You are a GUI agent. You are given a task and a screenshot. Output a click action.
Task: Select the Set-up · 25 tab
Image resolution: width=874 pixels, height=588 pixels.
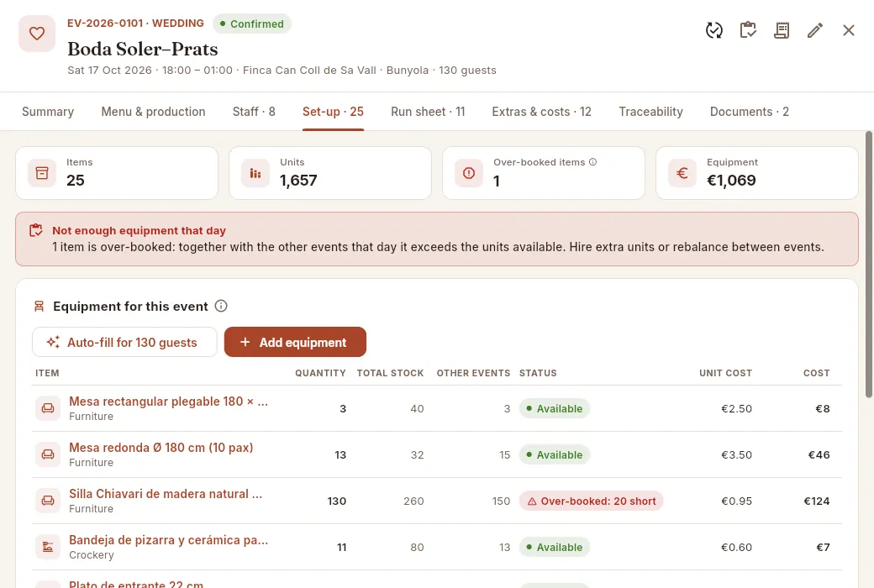pos(333,112)
